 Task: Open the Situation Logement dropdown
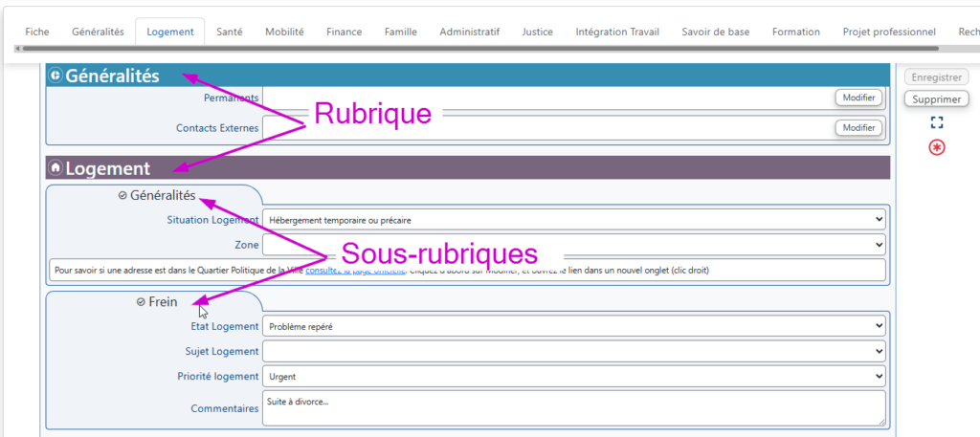[574, 220]
